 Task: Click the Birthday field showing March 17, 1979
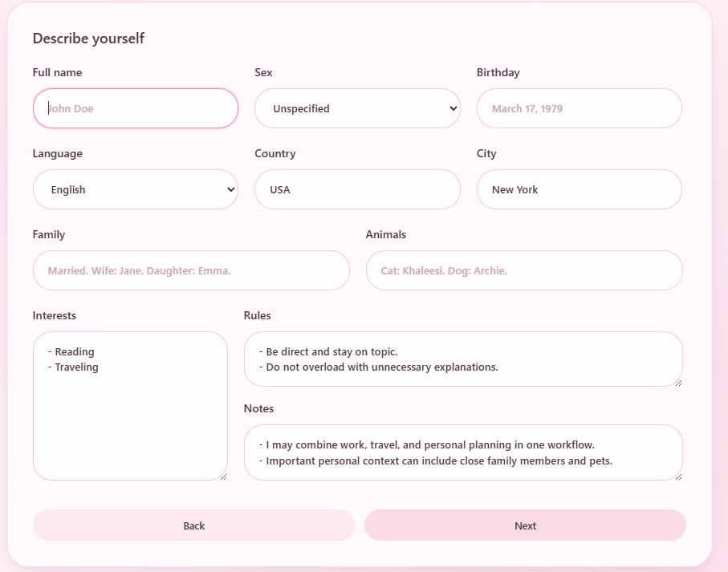point(579,108)
